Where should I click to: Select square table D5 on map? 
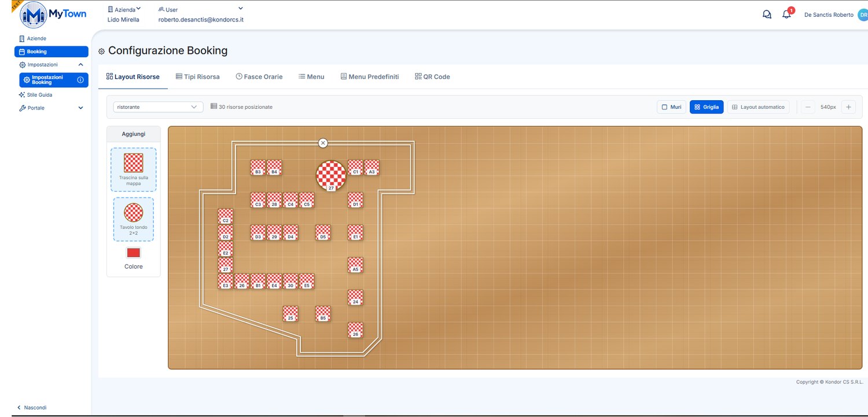click(x=323, y=232)
